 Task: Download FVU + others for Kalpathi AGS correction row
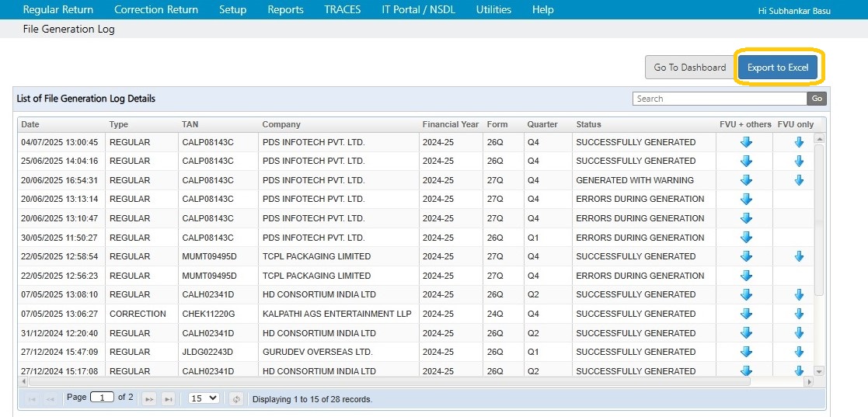pyautogui.click(x=746, y=314)
